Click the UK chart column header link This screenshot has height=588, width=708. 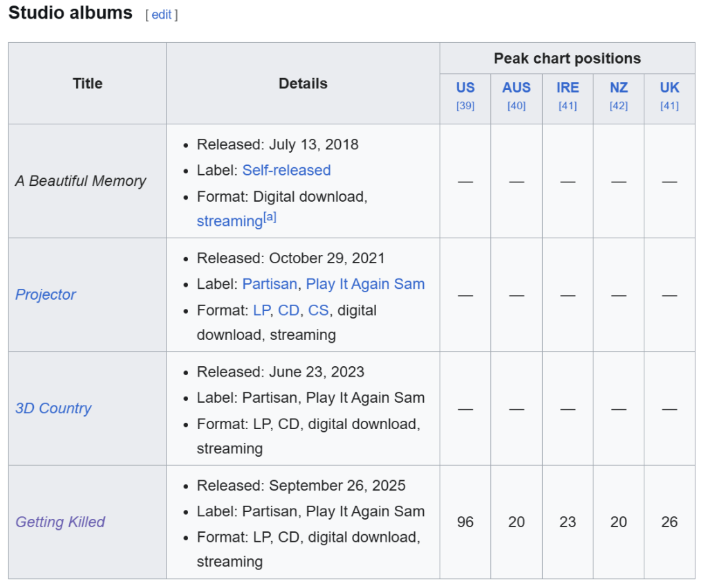pyautogui.click(x=669, y=88)
